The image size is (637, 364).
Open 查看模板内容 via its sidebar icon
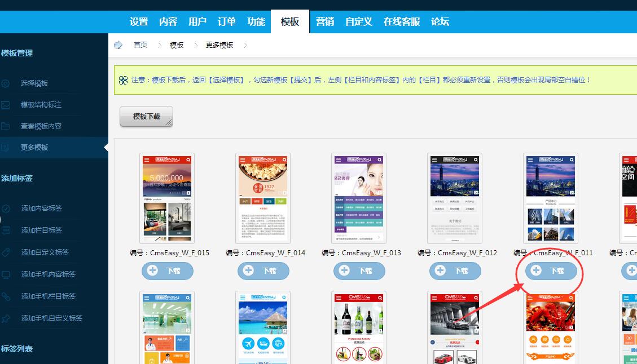coord(6,126)
